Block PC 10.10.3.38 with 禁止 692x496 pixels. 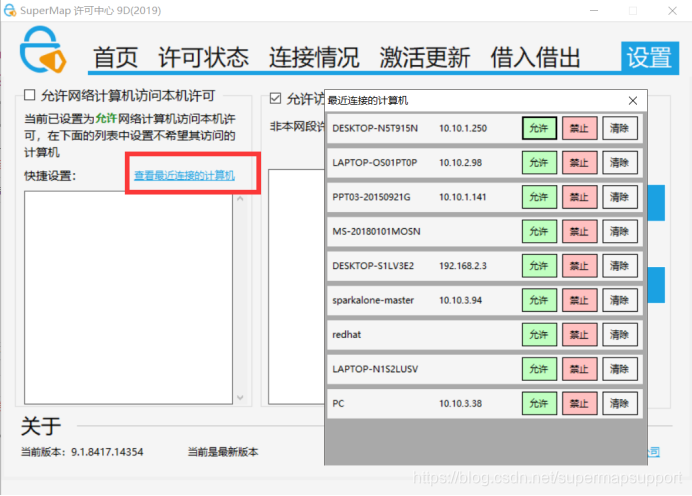click(x=579, y=403)
